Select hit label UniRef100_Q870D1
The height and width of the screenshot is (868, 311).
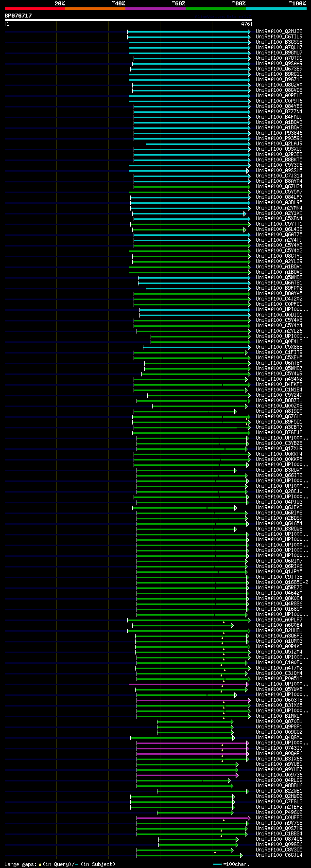click(x=279, y=721)
